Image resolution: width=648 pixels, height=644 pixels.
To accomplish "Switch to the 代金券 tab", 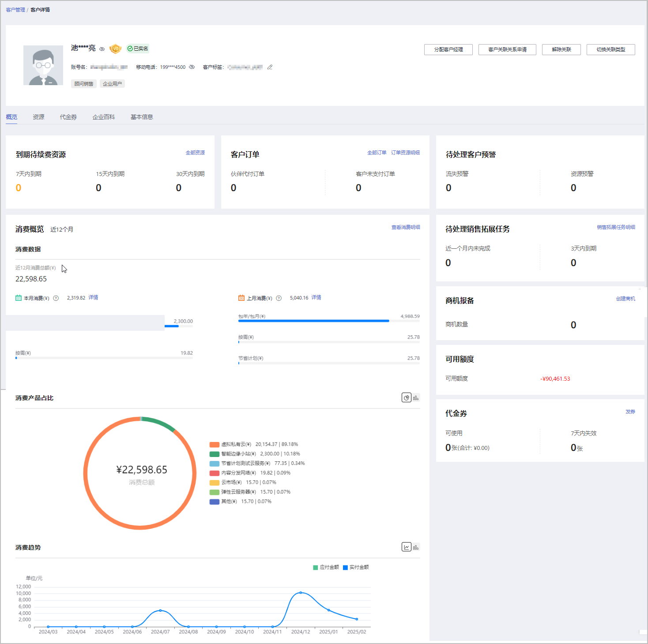I will click(68, 117).
